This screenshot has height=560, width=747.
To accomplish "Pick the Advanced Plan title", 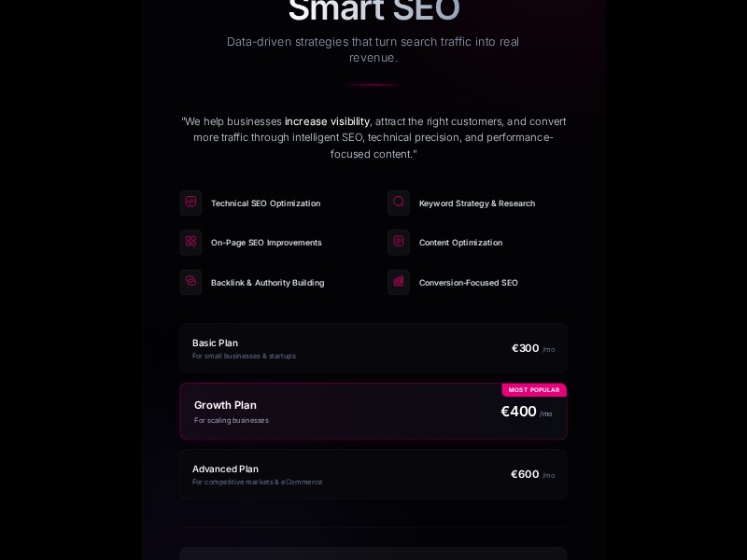I will click(225, 469).
